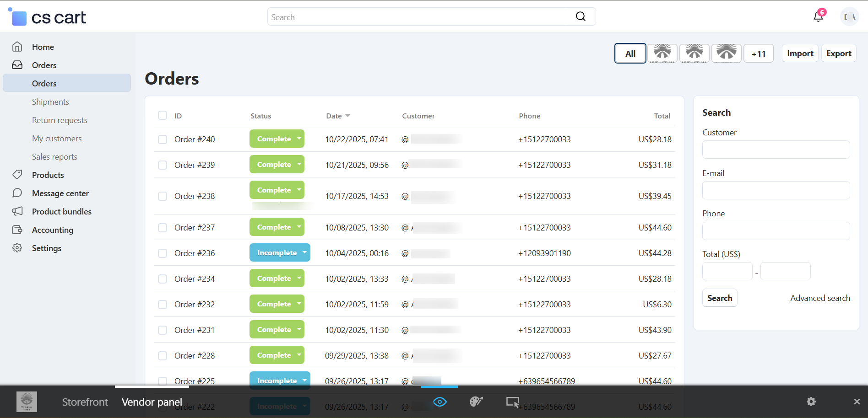Click the search magnifier icon in top bar
The width and height of the screenshot is (868, 418).
tap(580, 17)
